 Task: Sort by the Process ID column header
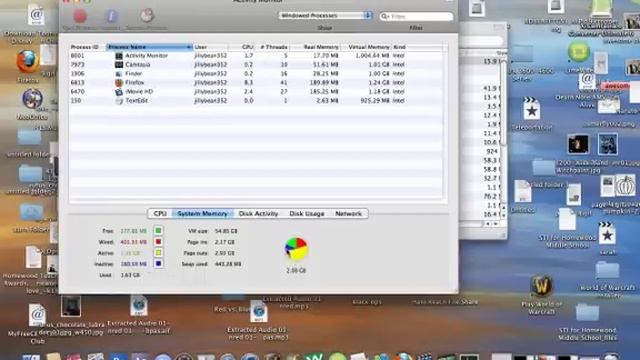(87, 47)
